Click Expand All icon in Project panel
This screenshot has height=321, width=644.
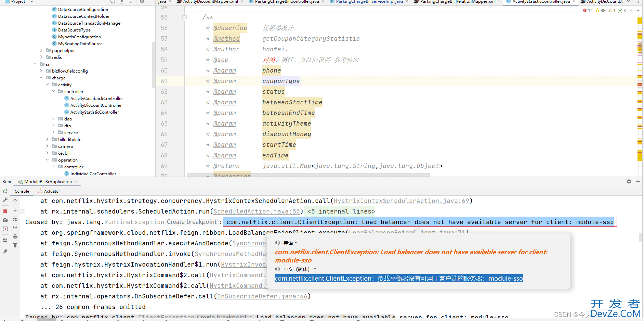pyautogui.click(x=122, y=2)
